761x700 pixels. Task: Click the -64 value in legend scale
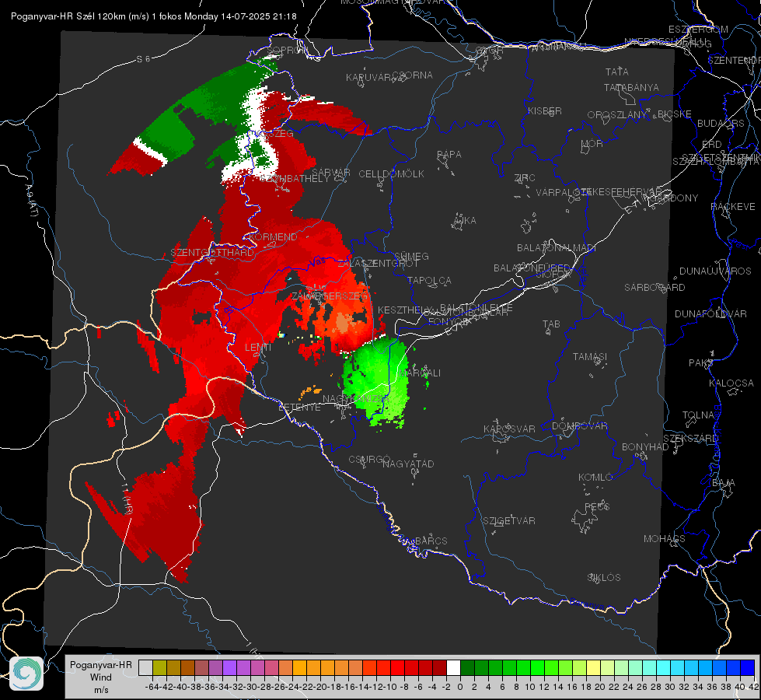(x=152, y=687)
